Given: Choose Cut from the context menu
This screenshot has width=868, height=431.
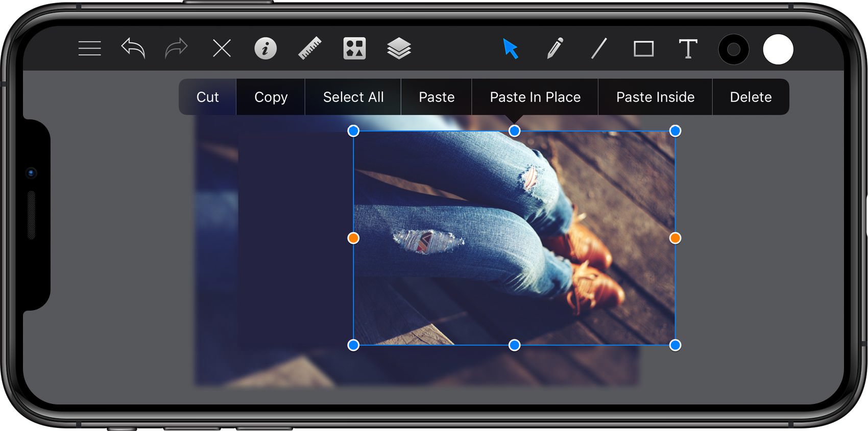Looking at the screenshot, I should point(207,97).
